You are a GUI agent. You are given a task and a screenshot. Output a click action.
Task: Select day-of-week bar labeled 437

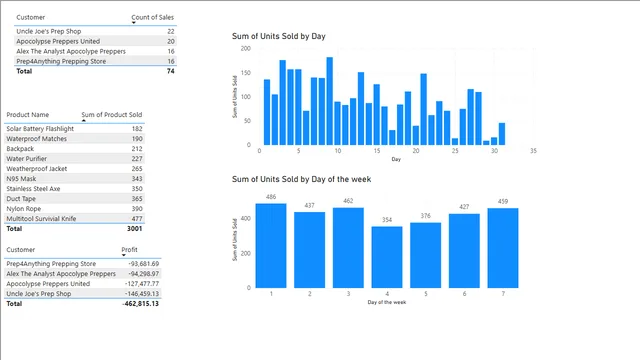tap(309, 250)
